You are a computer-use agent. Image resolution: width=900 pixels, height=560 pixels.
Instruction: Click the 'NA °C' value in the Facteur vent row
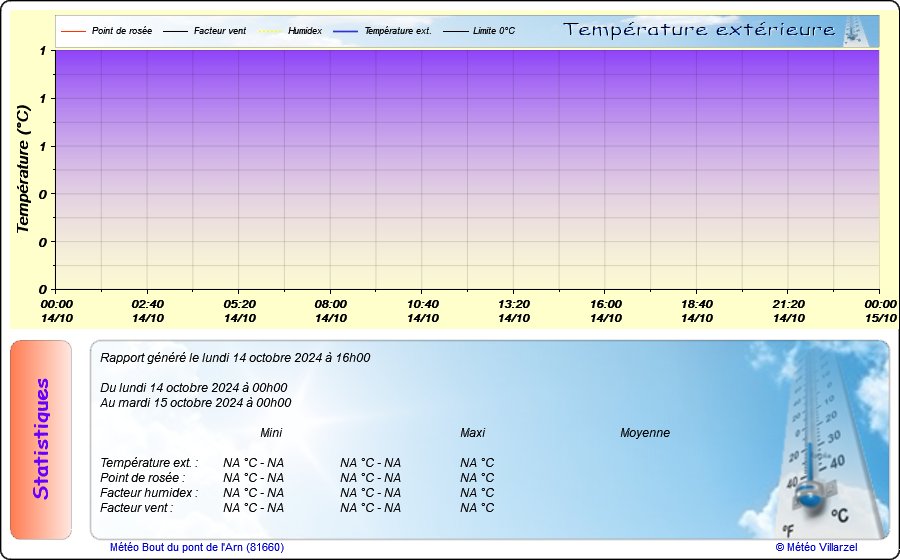tap(477, 508)
